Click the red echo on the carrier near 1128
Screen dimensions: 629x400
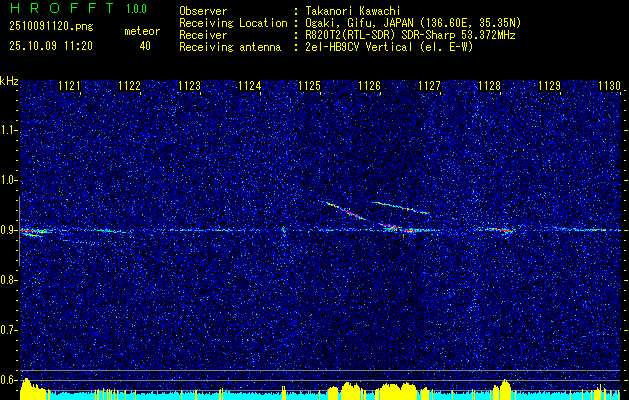tap(503, 230)
